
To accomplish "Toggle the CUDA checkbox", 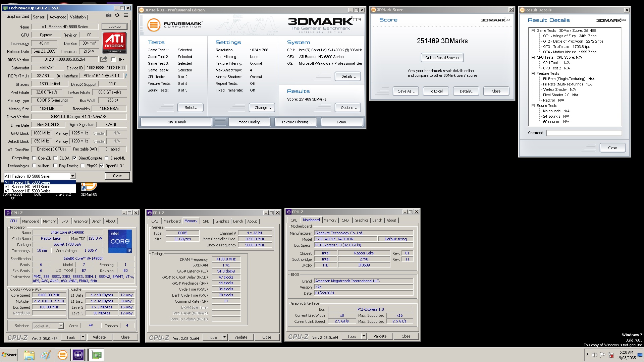I will coord(55,158).
